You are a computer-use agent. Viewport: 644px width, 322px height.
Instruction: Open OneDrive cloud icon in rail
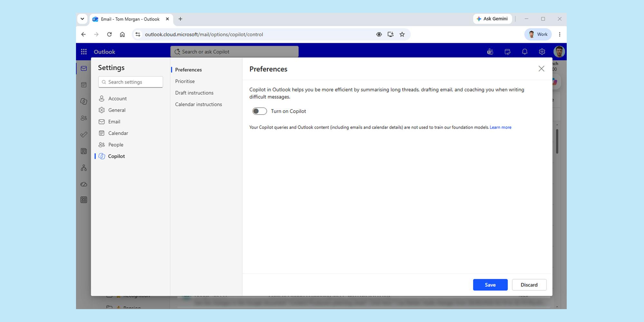click(x=84, y=184)
